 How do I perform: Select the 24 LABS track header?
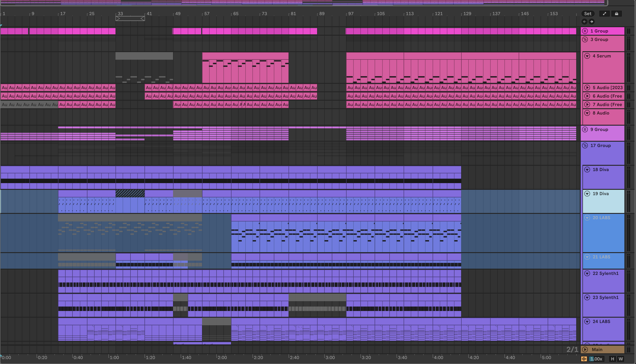601,321
